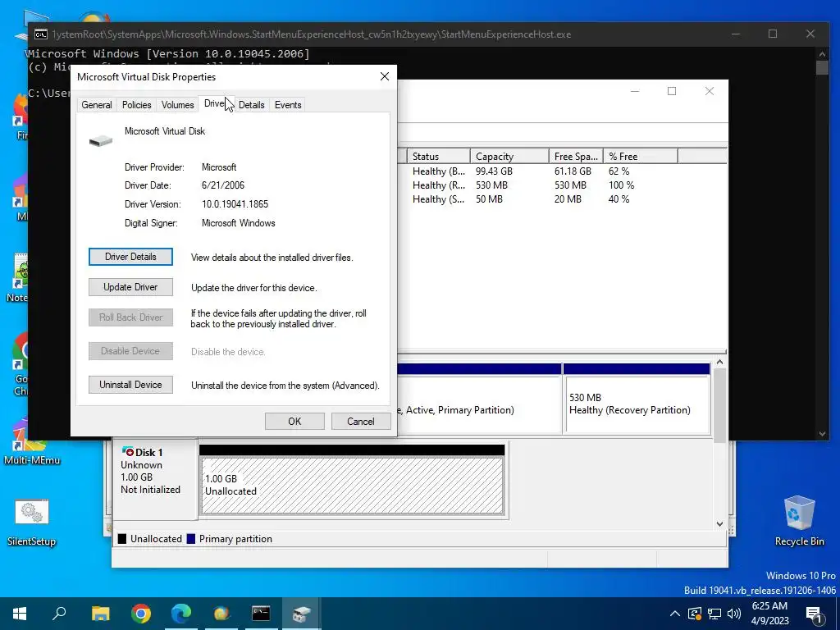
Task: Click the black Unallocated legend swatch
Action: coord(122,539)
